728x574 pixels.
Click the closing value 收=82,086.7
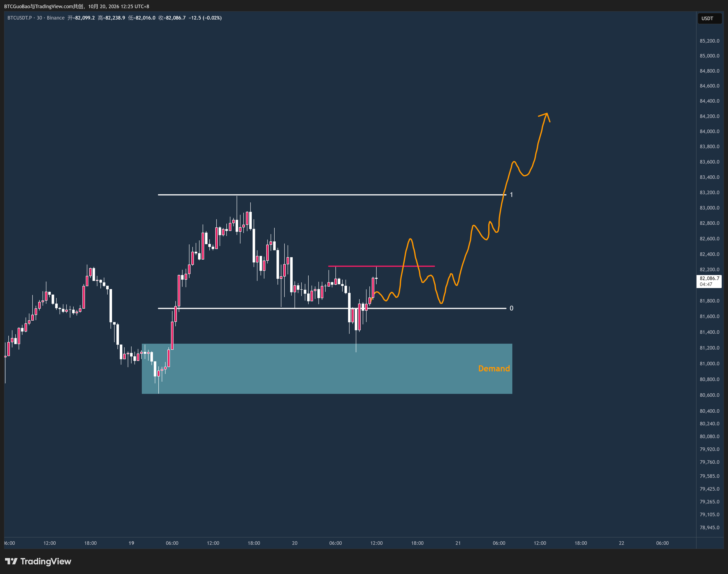(172, 18)
